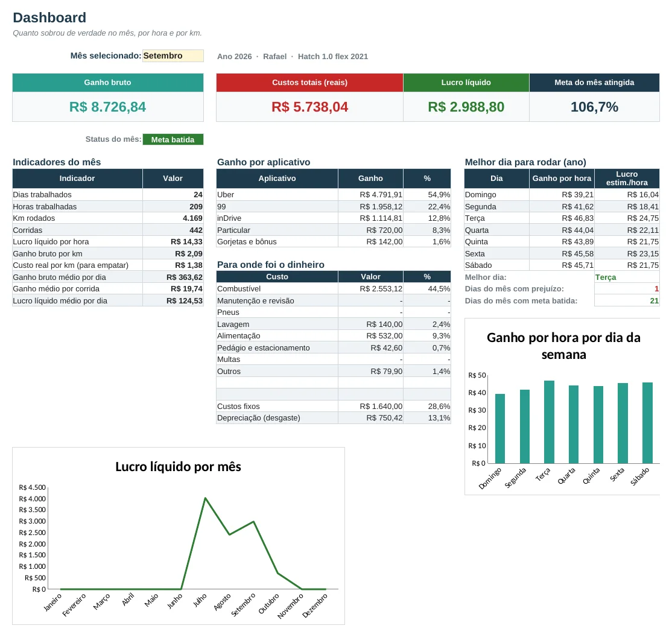Screen dimensions: 672x637
Task: Click Sábado ganho por hora R$ 45,71
Action: click(x=562, y=265)
